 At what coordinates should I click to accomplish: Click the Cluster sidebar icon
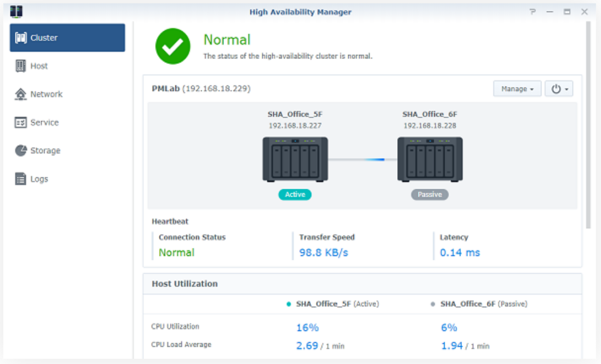pos(21,38)
